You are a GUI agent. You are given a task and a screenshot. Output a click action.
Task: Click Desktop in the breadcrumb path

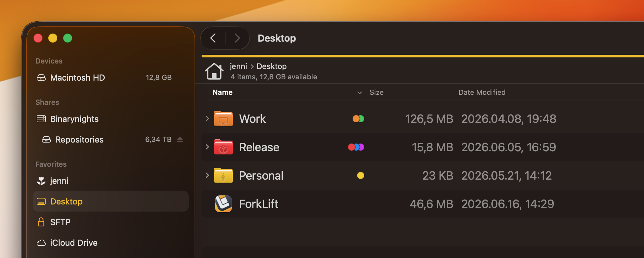point(271,66)
